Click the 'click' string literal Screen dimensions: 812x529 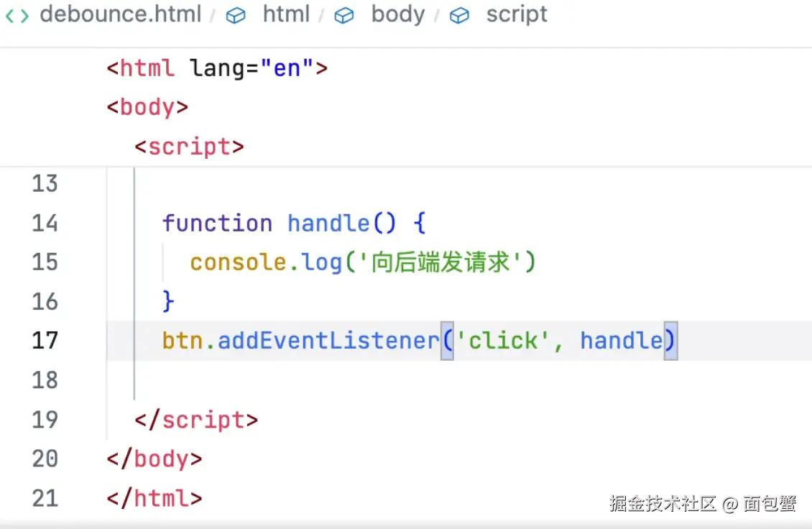[x=503, y=340]
